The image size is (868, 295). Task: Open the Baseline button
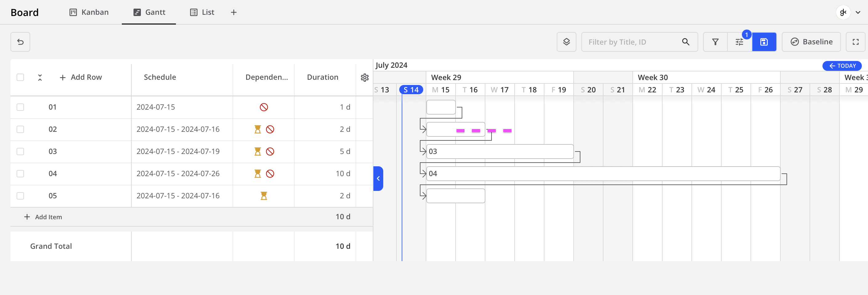pos(811,42)
